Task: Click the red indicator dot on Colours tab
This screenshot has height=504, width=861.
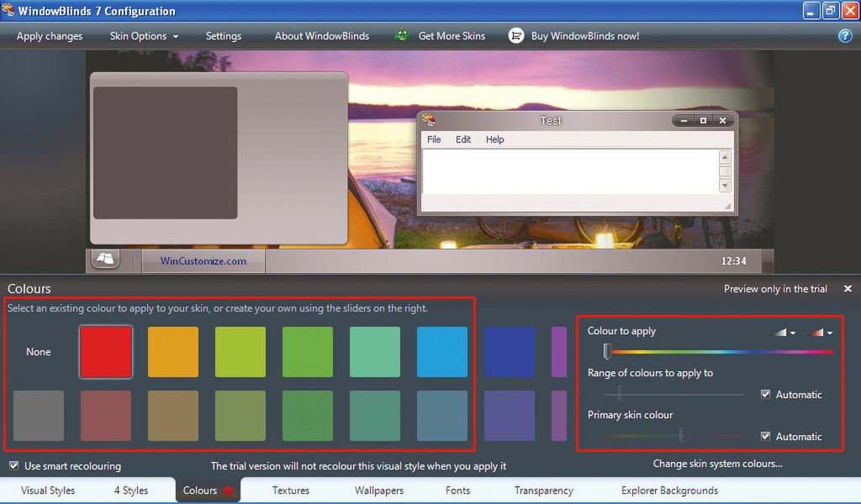Action: pos(229,491)
